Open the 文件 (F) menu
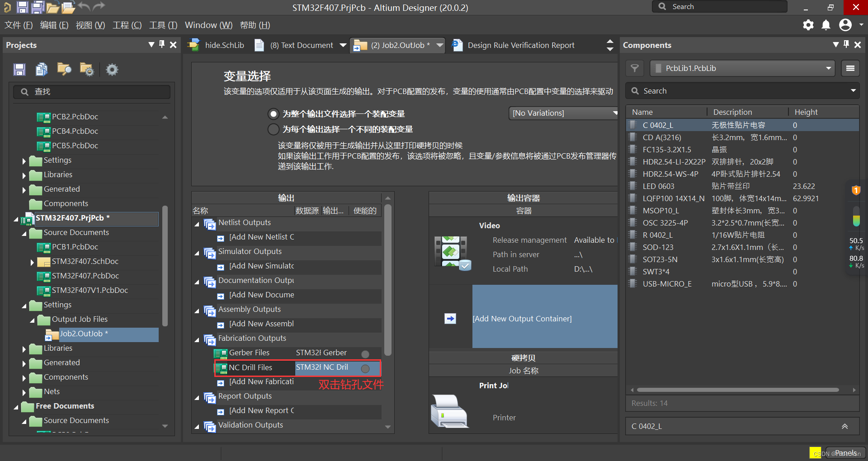The height and width of the screenshot is (461, 868). point(19,25)
